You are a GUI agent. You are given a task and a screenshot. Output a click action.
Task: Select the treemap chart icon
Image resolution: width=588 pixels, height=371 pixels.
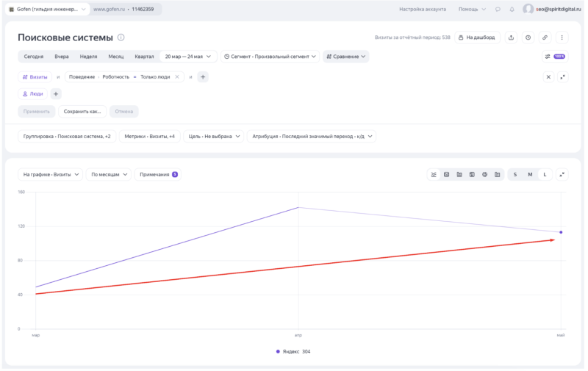pyautogui.click(x=472, y=175)
